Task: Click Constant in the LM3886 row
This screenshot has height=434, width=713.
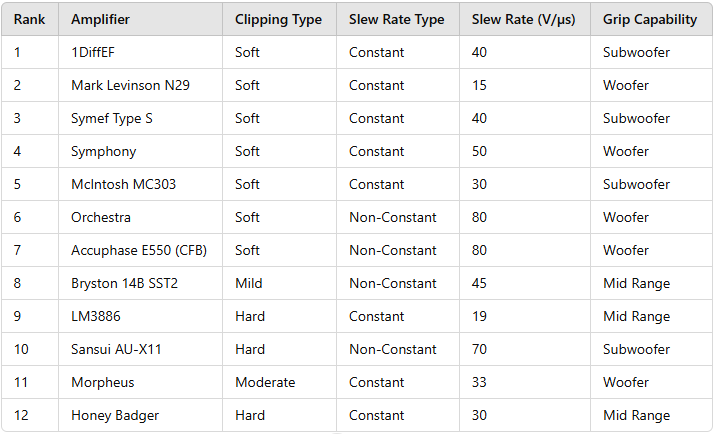Action: point(377,316)
